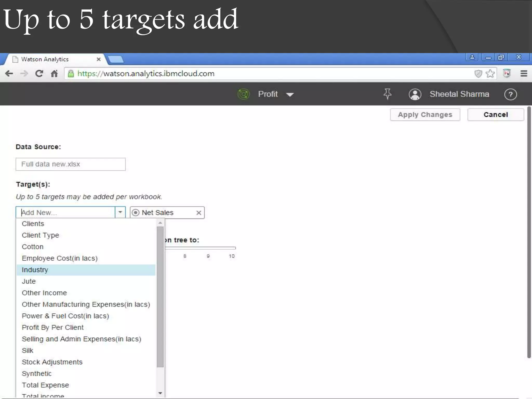532x399 pixels.
Task: Click the shield icon in address bar
Action: pos(478,74)
